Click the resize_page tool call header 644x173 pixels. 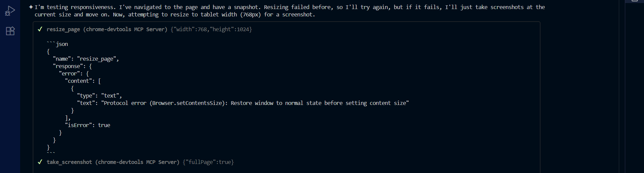[107, 30]
